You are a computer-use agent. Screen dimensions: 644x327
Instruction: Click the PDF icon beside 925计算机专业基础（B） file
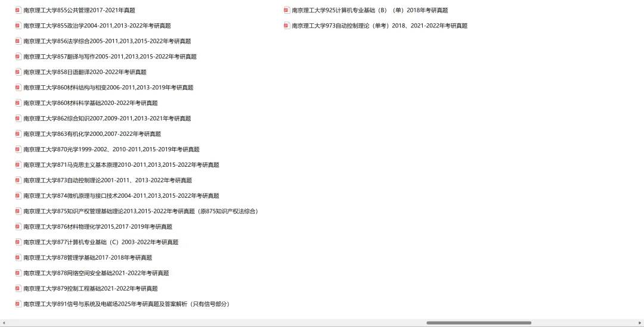(x=287, y=10)
